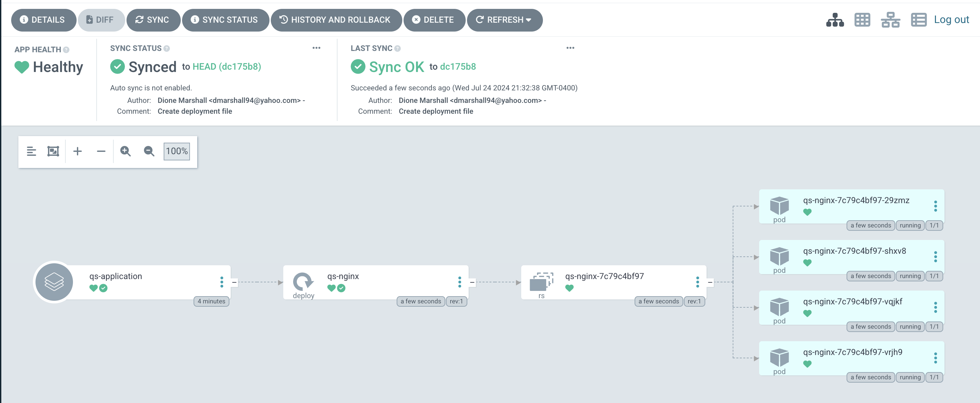980x403 pixels.
Task: Click pod name qs-nginx-7c79c4bf97-shxv8
Action: click(x=854, y=251)
